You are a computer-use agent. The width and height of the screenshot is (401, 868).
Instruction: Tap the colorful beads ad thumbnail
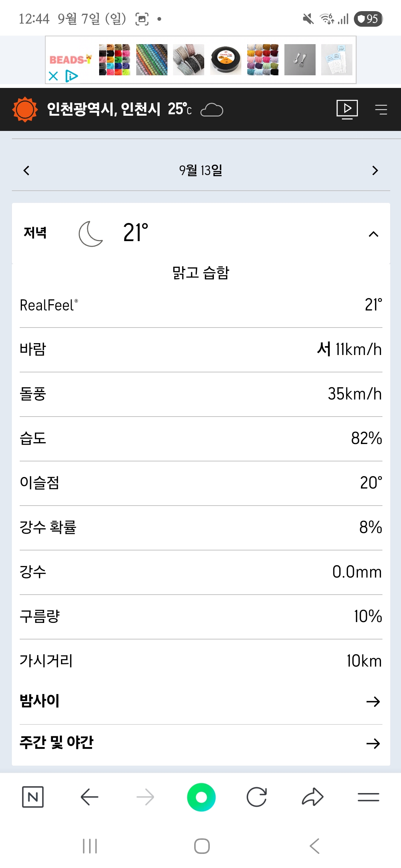point(114,60)
